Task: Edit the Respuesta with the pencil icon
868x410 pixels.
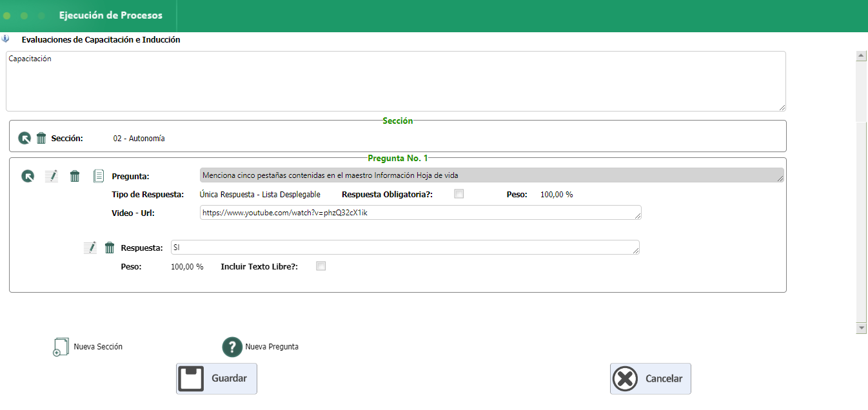Action: click(x=90, y=248)
